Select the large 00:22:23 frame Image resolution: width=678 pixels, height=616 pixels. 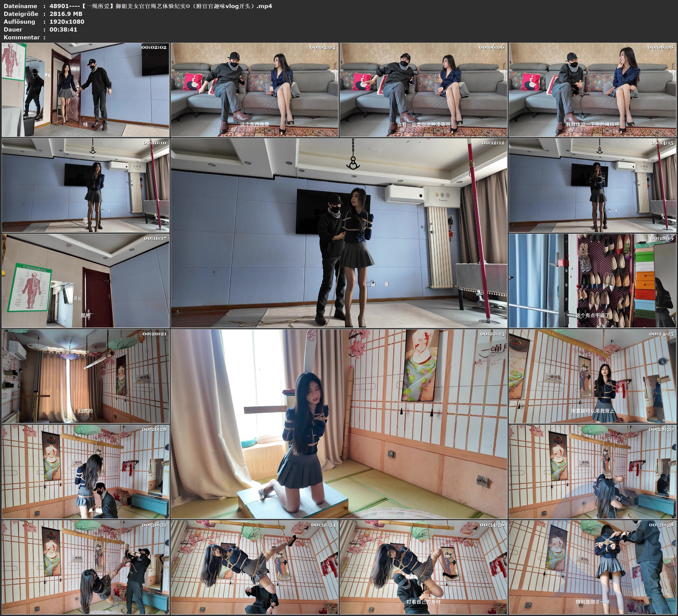tap(339, 424)
